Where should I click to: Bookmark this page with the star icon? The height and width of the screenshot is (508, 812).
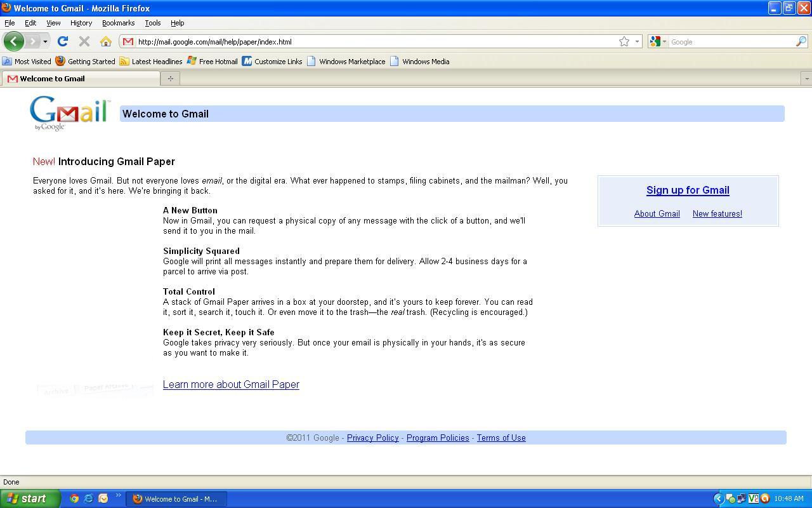pyautogui.click(x=624, y=41)
